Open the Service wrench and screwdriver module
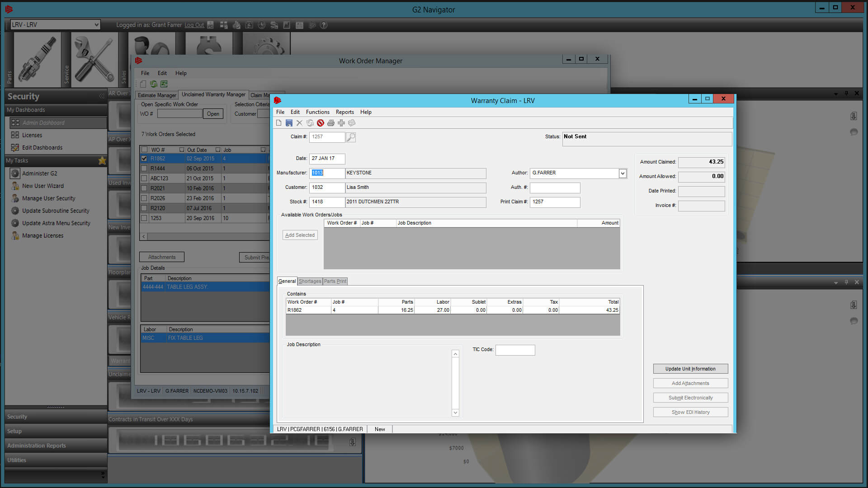Image resolution: width=868 pixels, height=488 pixels. (x=94, y=60)
